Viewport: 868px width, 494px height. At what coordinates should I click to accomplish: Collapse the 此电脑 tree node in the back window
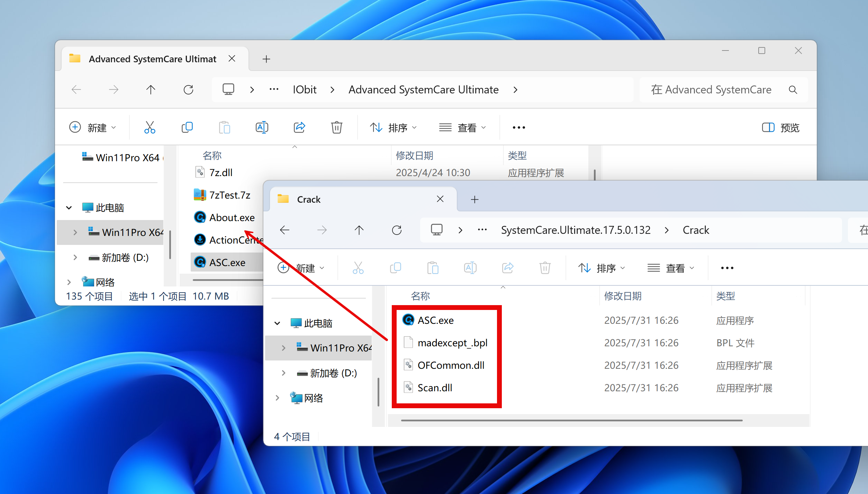[x=69, y=208]
